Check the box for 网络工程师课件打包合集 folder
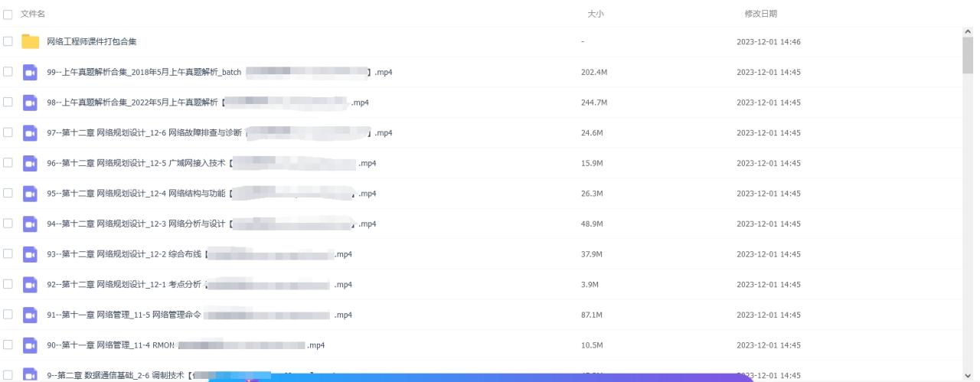 8,41
